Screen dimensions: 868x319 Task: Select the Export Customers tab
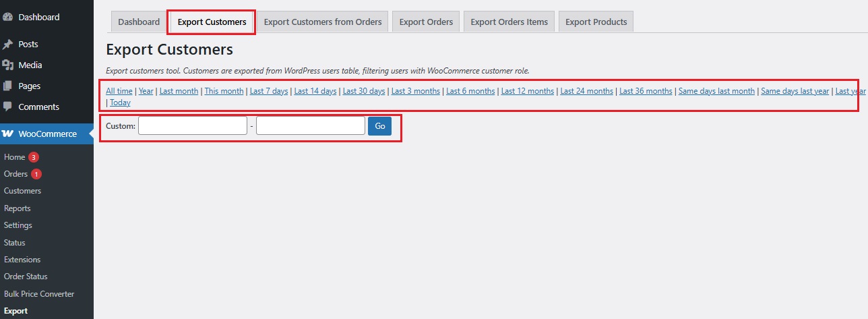coord(212,22)
